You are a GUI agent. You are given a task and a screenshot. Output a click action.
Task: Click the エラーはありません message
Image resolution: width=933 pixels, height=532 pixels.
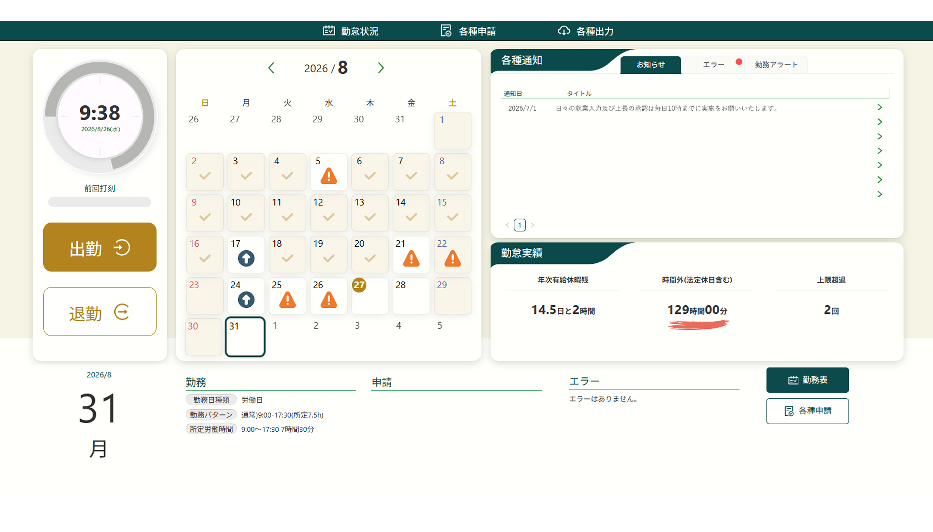click(x=603, y=399)
